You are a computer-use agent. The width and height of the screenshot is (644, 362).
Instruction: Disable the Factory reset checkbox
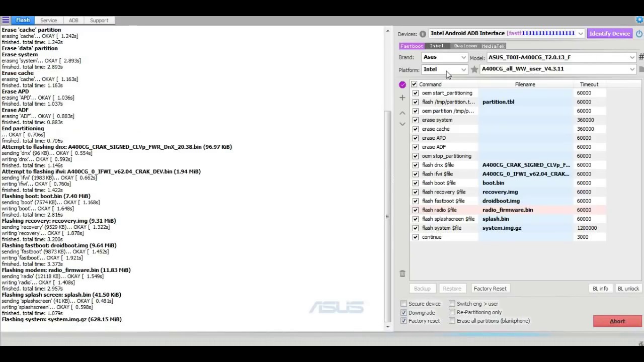pyautogui.click(x=404, y=321)
